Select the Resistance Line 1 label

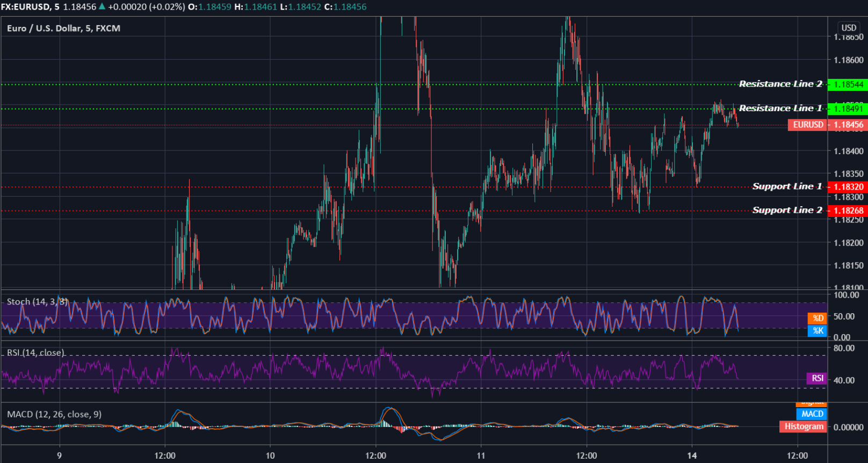pos(780,108)
